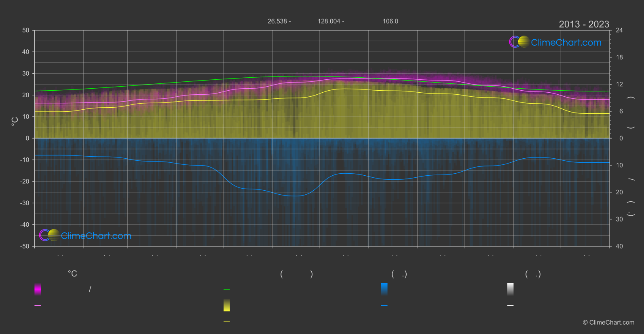Toggle the blue precipitation bar legend swatch

pyautogui.click(x=384, y=289)
